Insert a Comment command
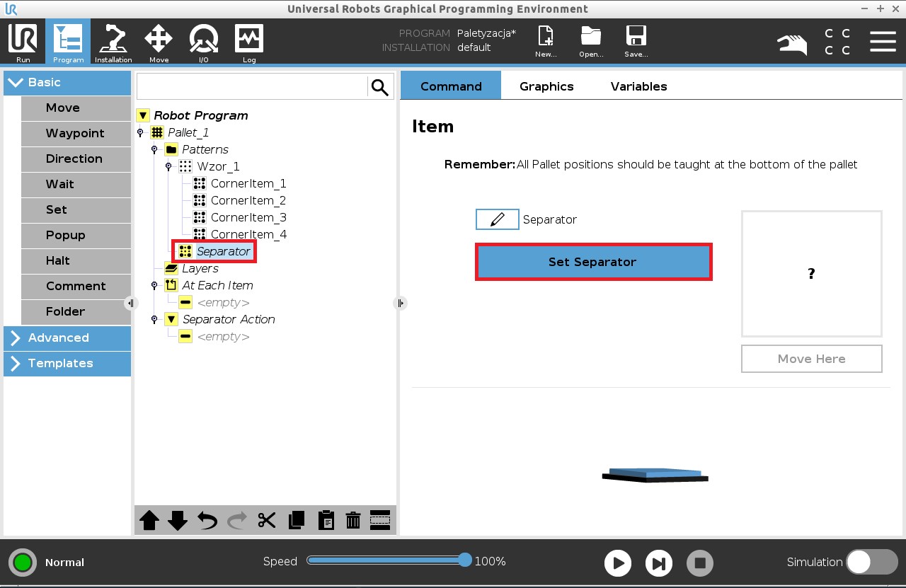The image size is (906, 588). tap(76, 286)
